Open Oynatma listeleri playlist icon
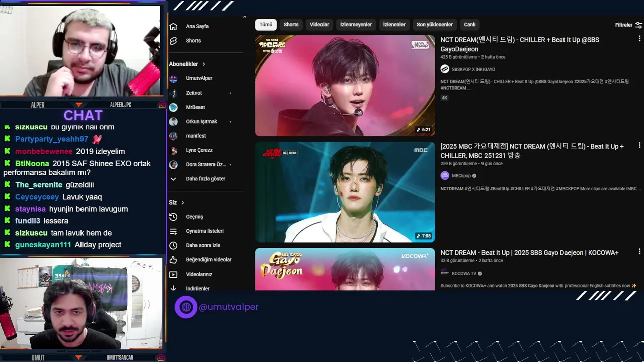Screen dimensions: 644x362 pyautogui.click(x=173, y=231)
